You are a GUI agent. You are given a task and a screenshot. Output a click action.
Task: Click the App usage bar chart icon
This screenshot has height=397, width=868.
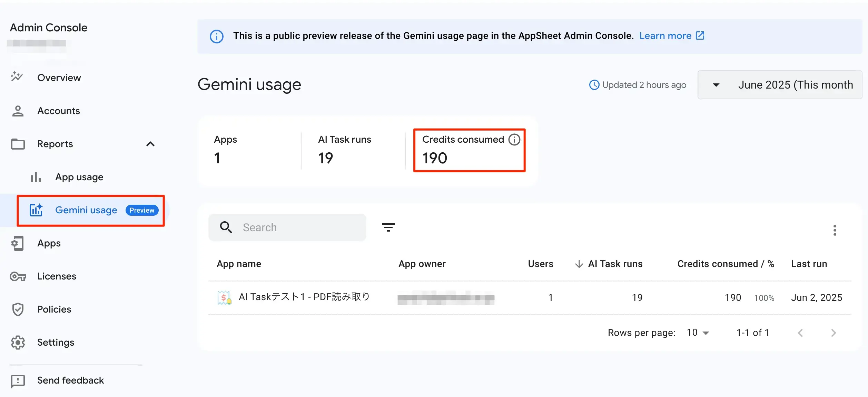click(36, 177)
